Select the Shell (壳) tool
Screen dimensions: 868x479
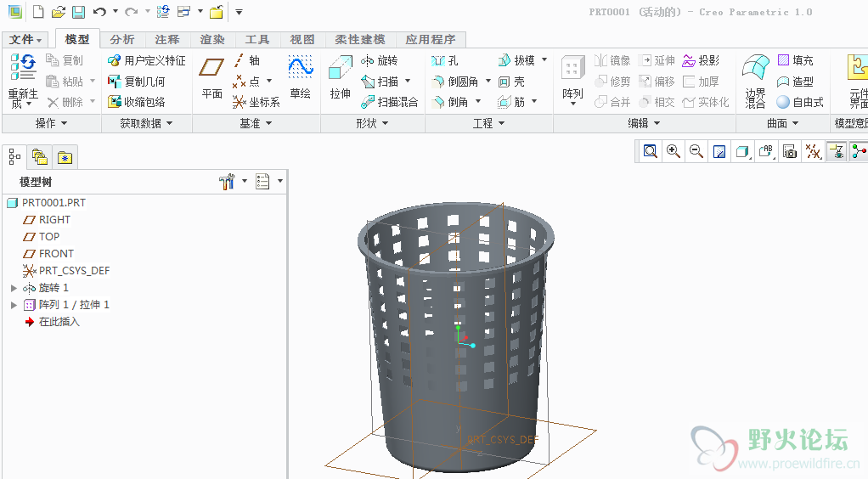click(511, 82)
